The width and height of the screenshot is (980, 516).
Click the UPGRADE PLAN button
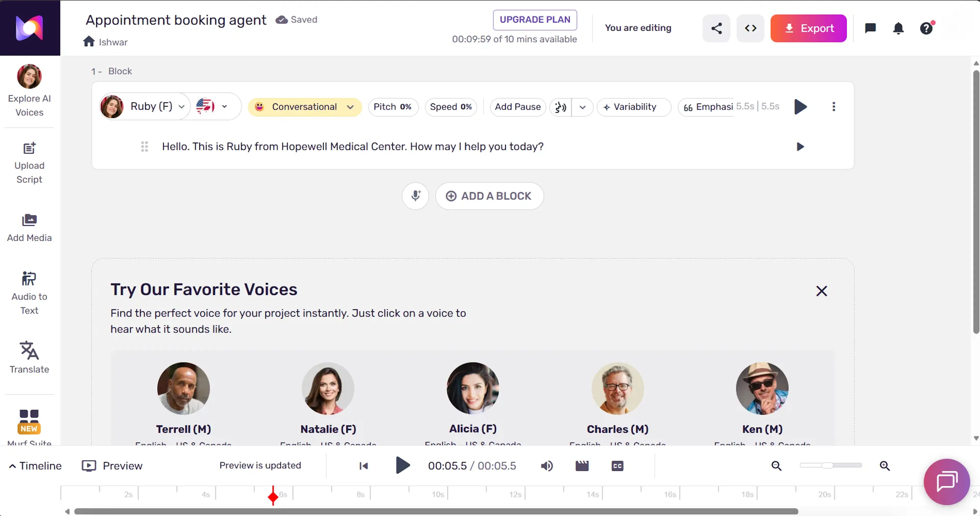click(535, 20)
